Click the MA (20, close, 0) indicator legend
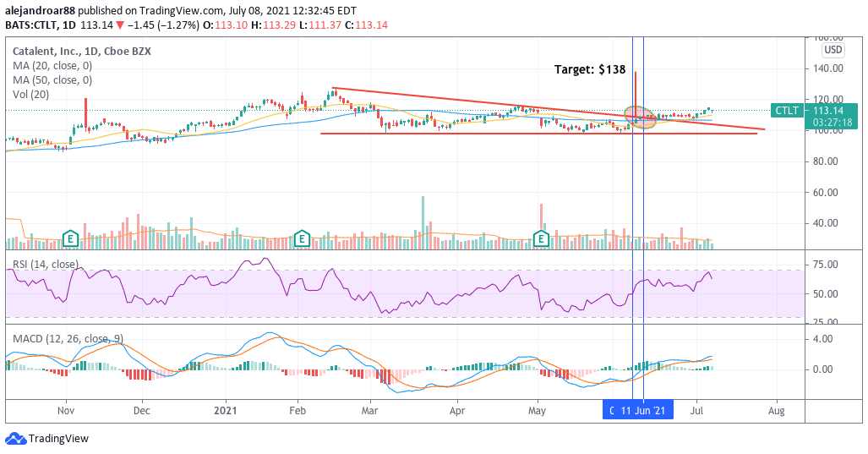This screenshot has width=868, height=454. pos(52,65)
